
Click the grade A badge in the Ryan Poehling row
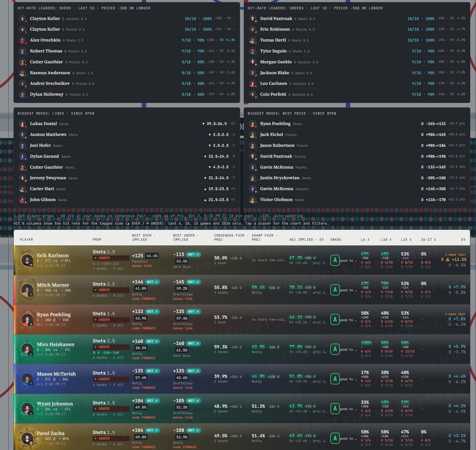[x=335, y=320]
